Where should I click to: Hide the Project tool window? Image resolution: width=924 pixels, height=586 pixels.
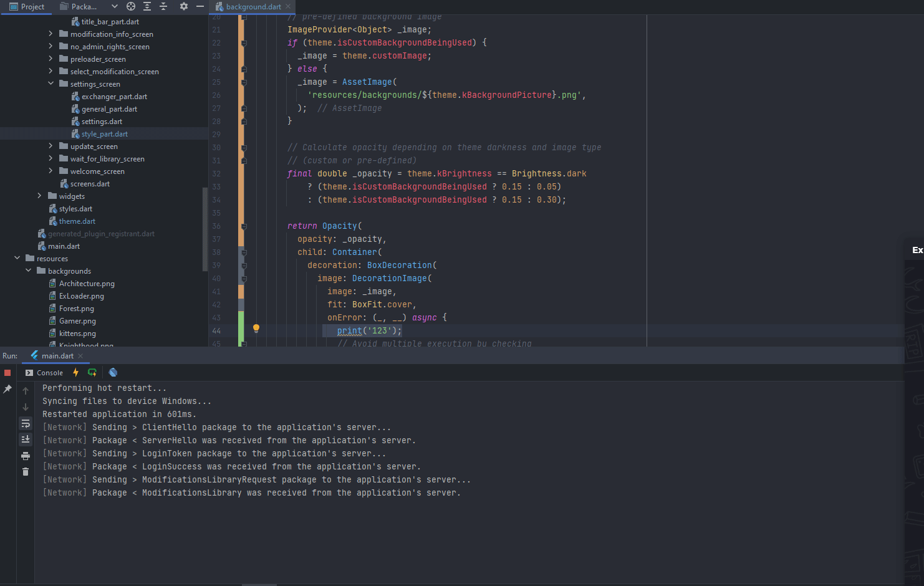pos(200,6)
